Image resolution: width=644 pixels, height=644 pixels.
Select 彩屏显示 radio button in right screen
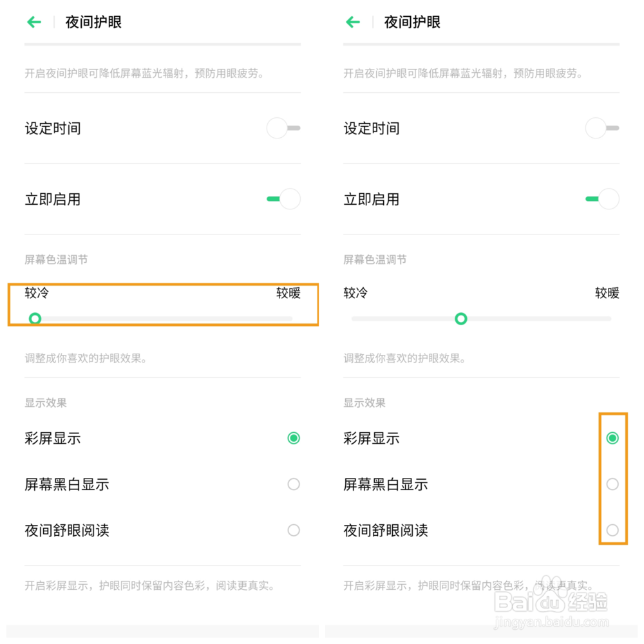point(612,438)
